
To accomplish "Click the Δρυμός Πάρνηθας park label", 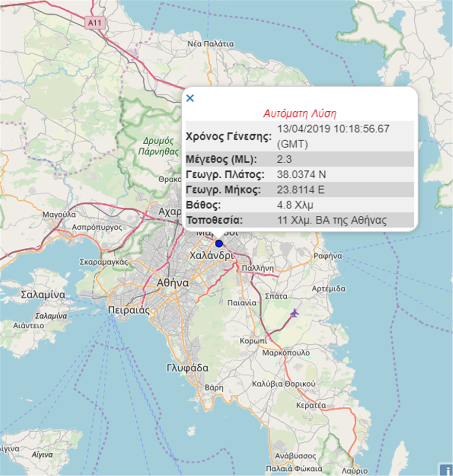I will click(x=155, y=146).
